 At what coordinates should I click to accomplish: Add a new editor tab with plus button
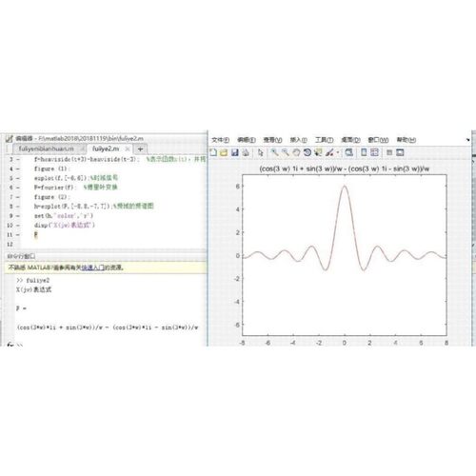point(140,149)
